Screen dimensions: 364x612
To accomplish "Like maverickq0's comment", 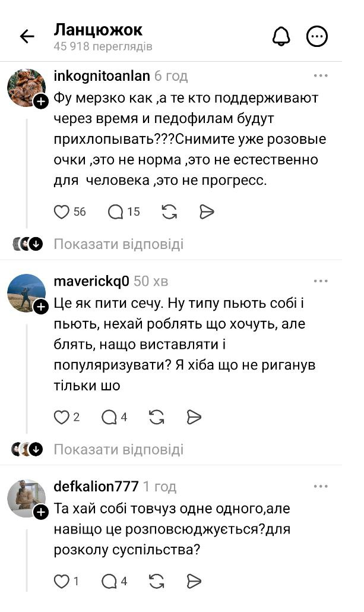I will [x=62, y=417].
